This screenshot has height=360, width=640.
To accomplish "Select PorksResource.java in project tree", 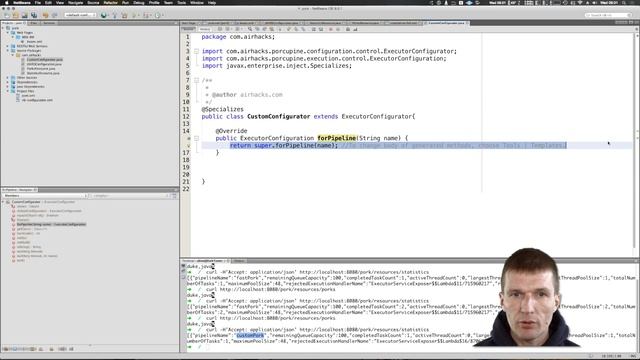I will pyautogui.click(x=41, y=69).
